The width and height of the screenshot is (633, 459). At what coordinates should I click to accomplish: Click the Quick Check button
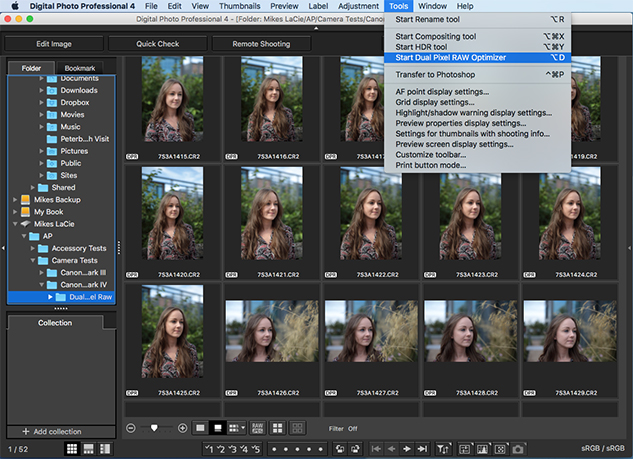(x=157, y=44)
